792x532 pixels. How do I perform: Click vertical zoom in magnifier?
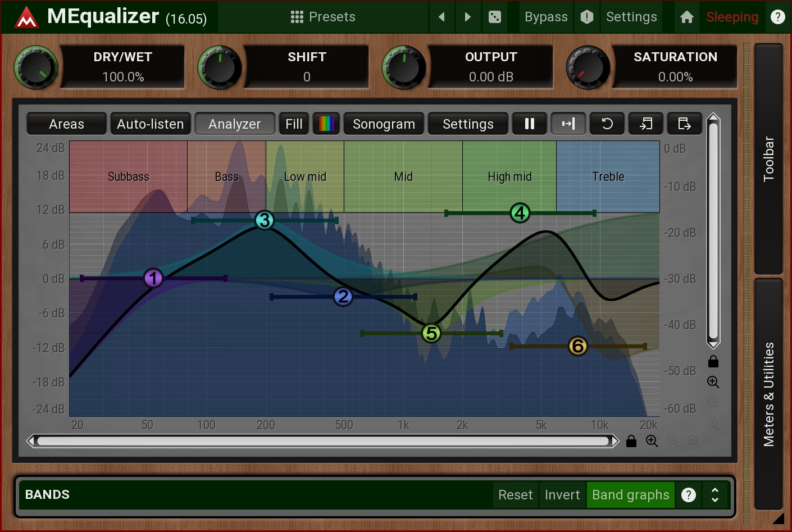pyautogui.click(x=713, y=382)
